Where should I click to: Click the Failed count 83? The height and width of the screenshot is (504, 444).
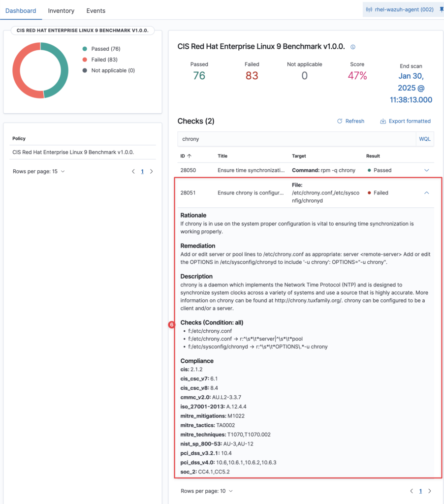pyautogui.click(x=252, y=75)
